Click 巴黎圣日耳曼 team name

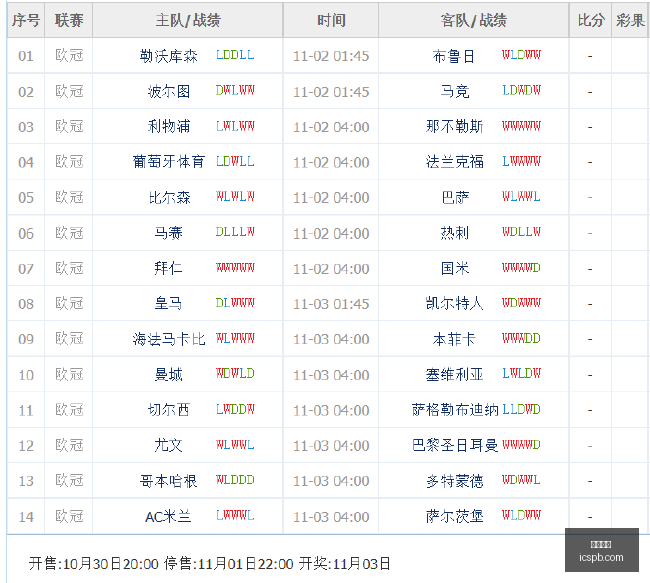pos(455,445)
